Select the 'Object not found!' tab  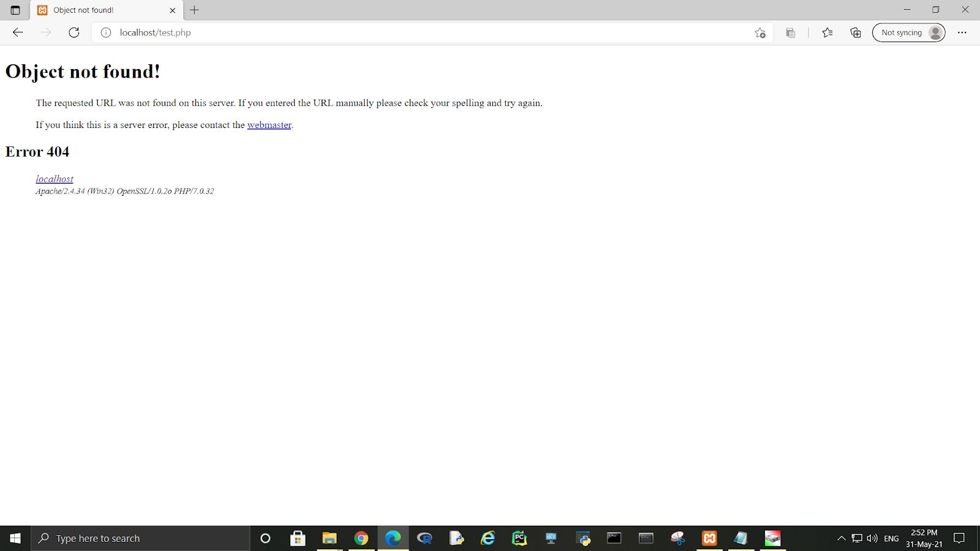pyautogui.click(x=98, y=10)
